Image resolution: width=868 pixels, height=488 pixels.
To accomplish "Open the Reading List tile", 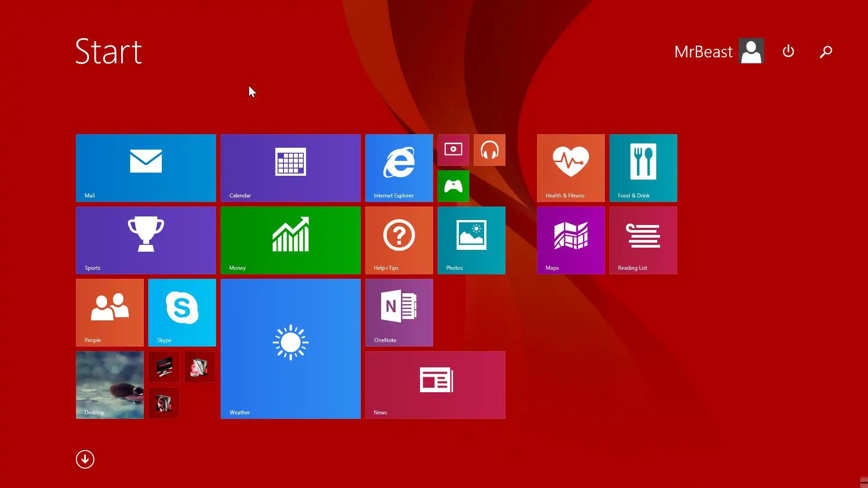I will coord(643,240).
